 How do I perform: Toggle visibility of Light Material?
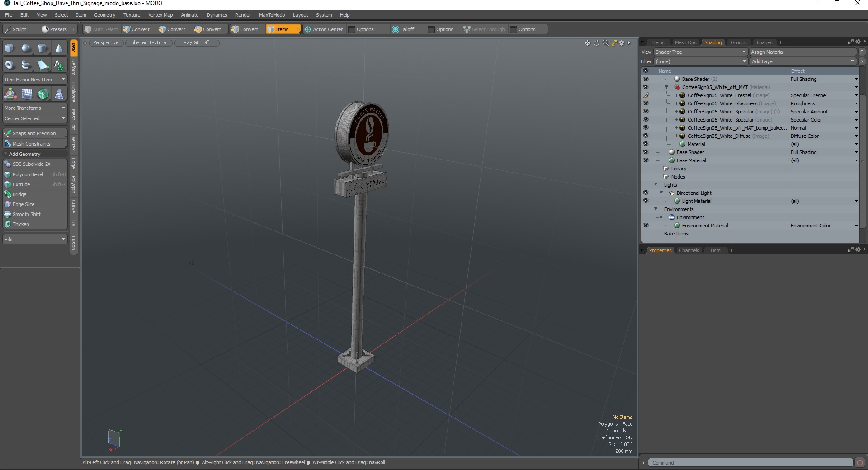coord(646,201)
